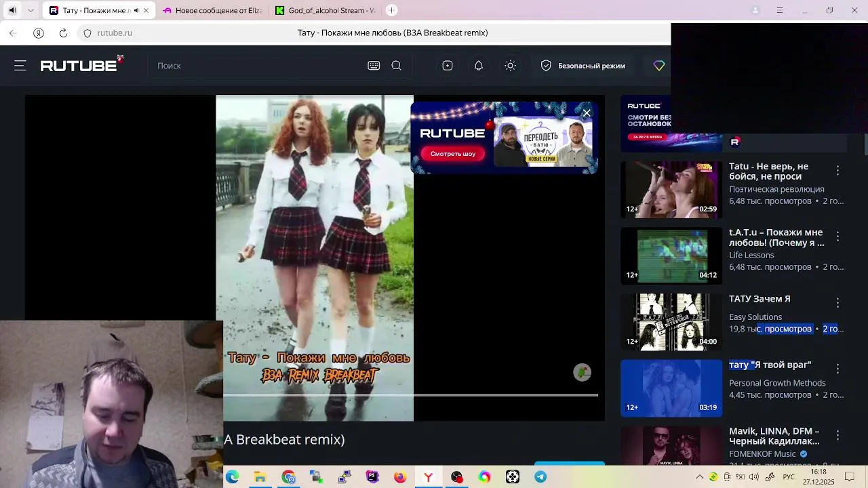868x488 pixels.
Task: Open options for тату "Я твой враг"
Action: 837,369
